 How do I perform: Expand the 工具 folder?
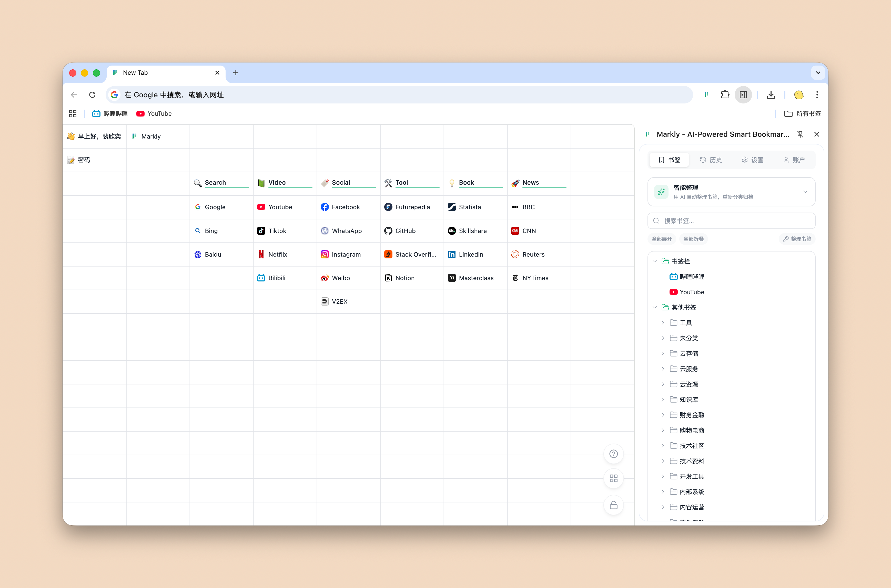click(x=663, y=322)
